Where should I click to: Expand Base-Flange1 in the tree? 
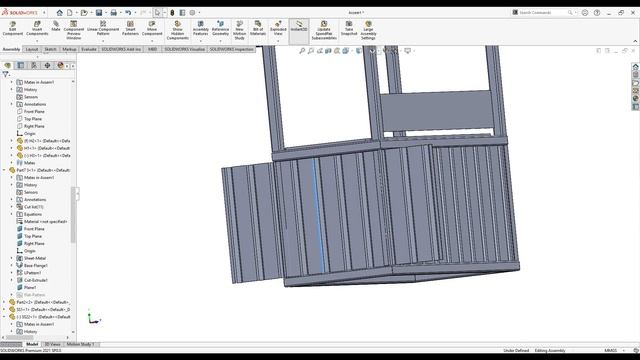point(11,266)
